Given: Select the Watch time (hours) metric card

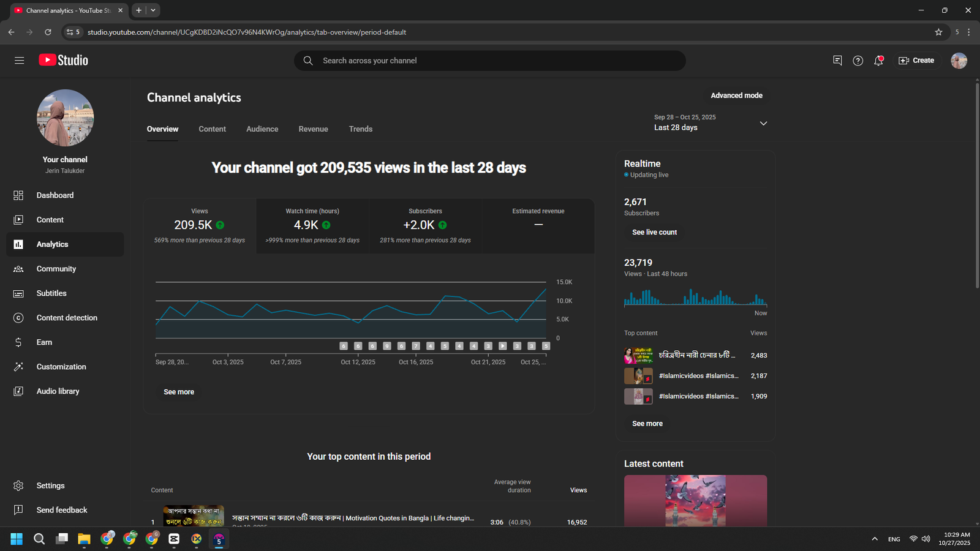Looking at the screenshot, I should (x=312, y=225).
